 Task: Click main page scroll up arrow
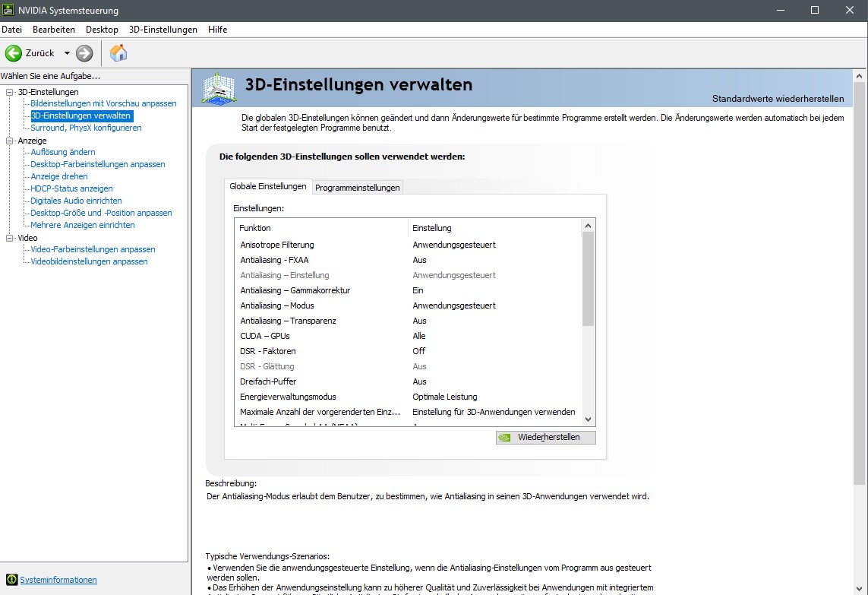point(859,76)
